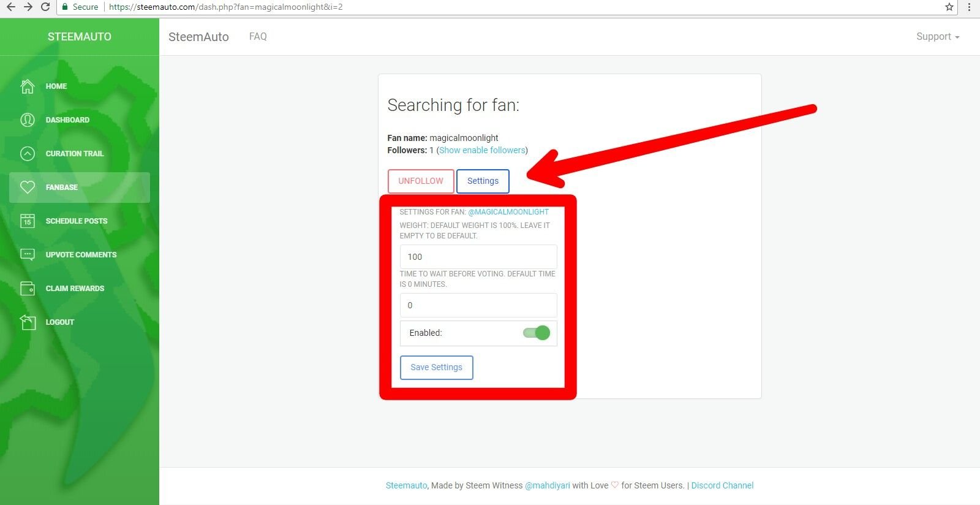This screenshot has width=980, height=505.
Task: Bookmark the page with the star icon
Action: [949, 7]
